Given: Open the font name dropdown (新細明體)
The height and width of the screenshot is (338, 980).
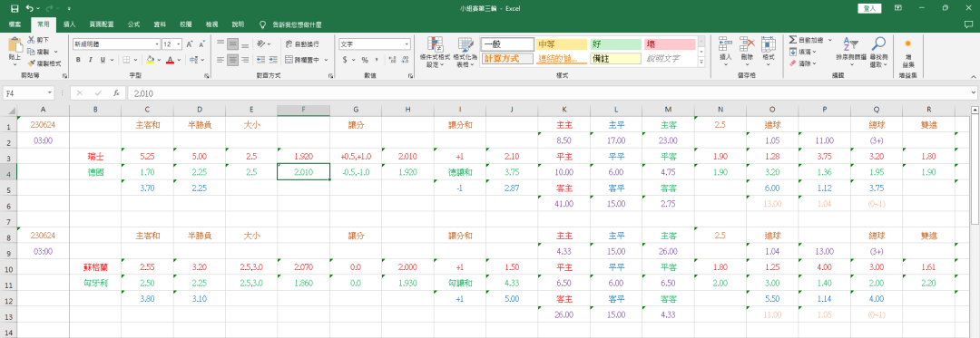Looking at the screenshot, I should (157, 44).
